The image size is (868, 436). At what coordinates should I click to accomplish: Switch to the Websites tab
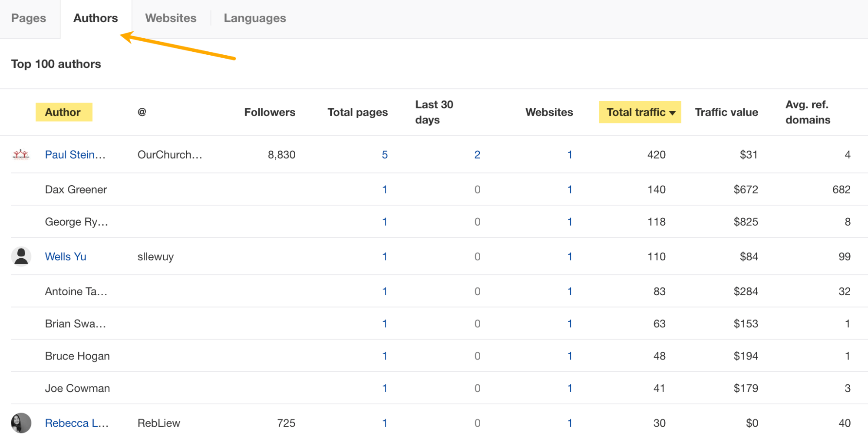[170, 18]
